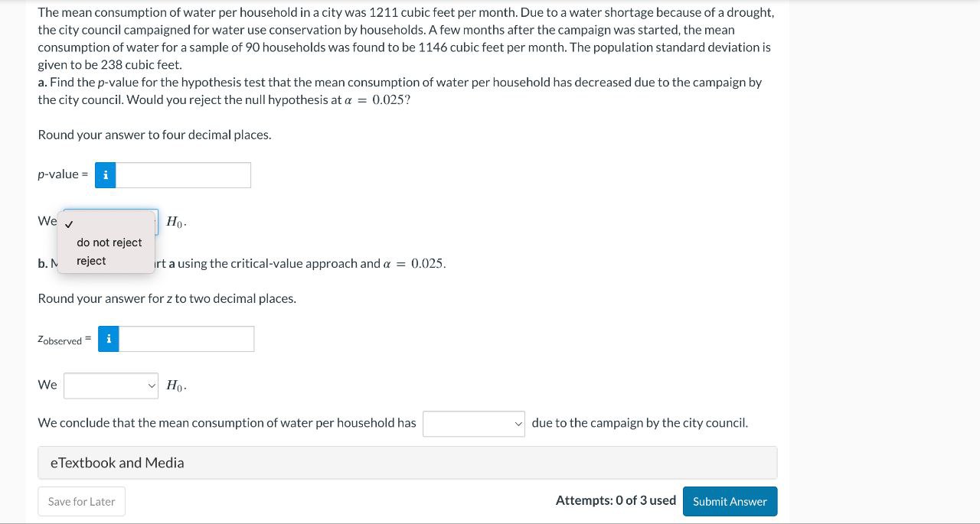
Task: Open the 'We ___ H0' dropdown in part b
Action: pyautogui.click(x=111, y=385)
